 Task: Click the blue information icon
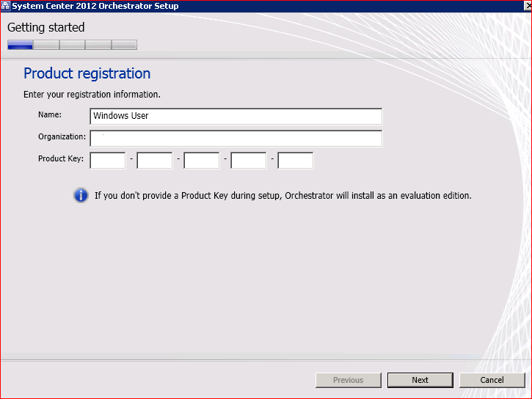(x=81, y=195)
